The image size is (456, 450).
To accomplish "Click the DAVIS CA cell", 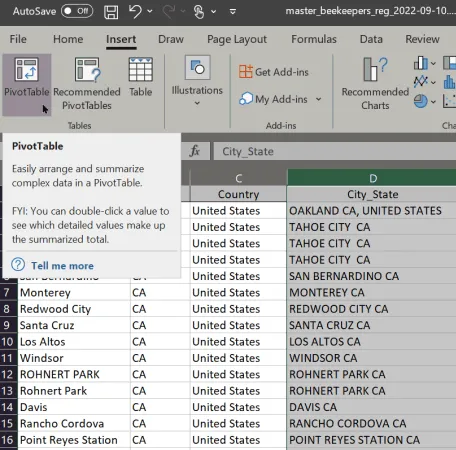I will [x=372, y=407].
